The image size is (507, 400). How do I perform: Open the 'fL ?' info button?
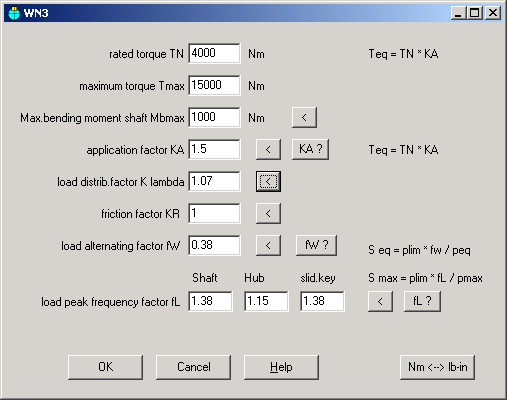pos(422,301)
